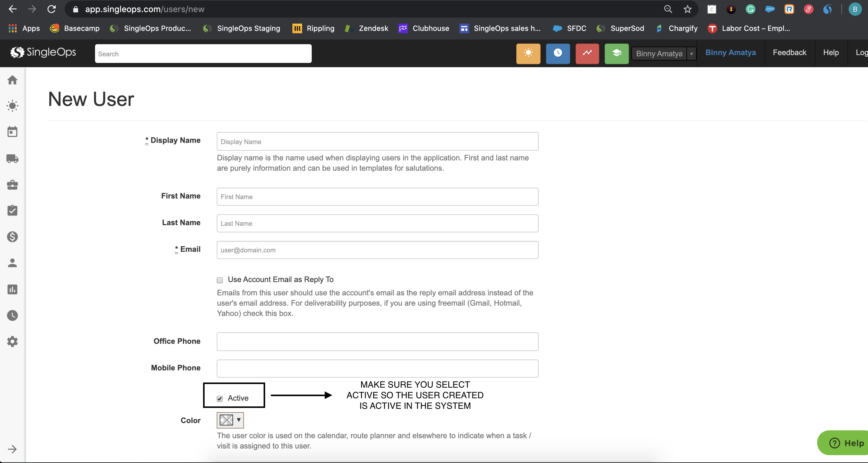The image size is (868, 463).
Task: Open the Grammarly extension icon
Action: click(750, 9)
